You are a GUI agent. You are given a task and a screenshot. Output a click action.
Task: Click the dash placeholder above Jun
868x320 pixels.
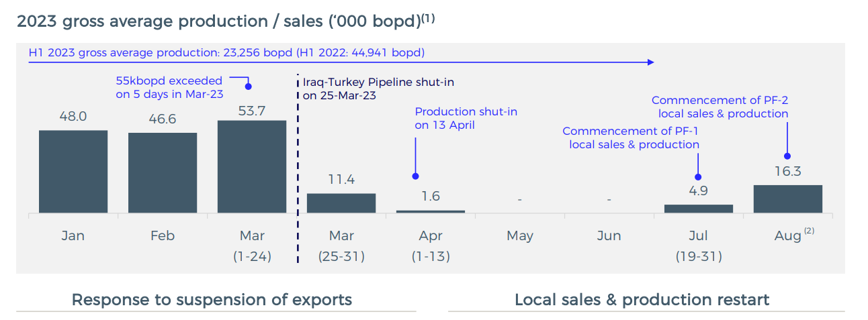pyautogui.click(x=609, y=200)
